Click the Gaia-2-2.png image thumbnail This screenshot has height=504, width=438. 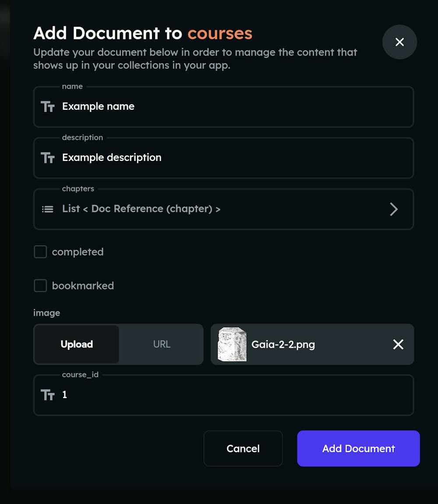(x=232, y=344)
